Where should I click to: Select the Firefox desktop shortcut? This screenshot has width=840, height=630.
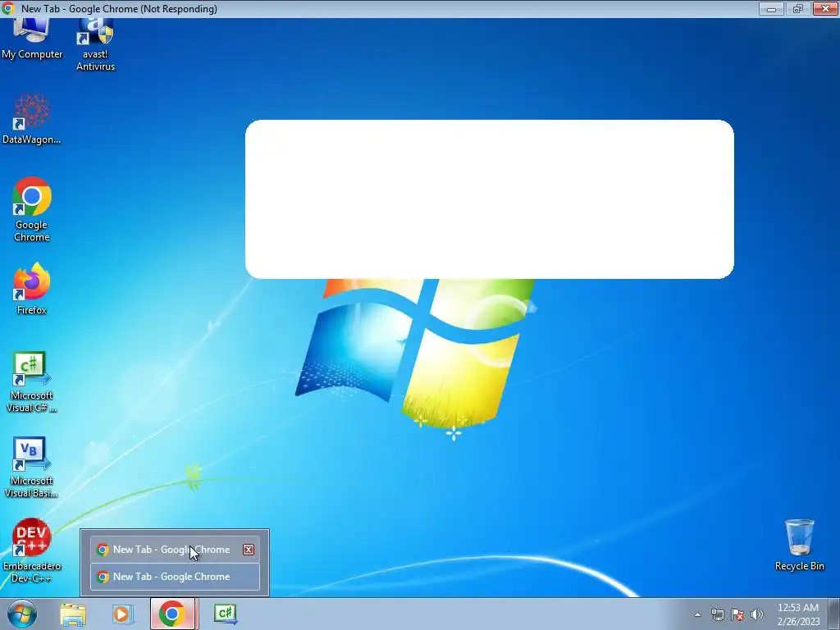click(32, 289)
